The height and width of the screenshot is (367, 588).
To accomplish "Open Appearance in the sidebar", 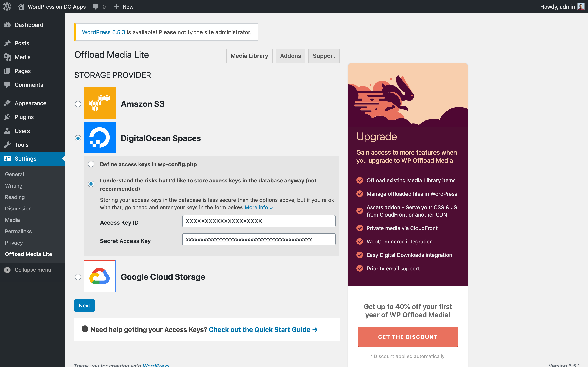I will tap(30, 103).
